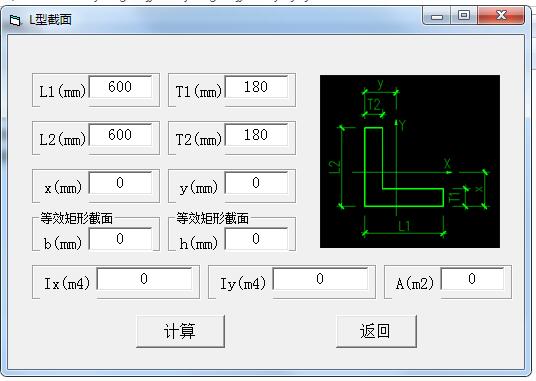536x381 pixels.
Task: Minimize the L型截面 window
Action: [x=437, y=16]
